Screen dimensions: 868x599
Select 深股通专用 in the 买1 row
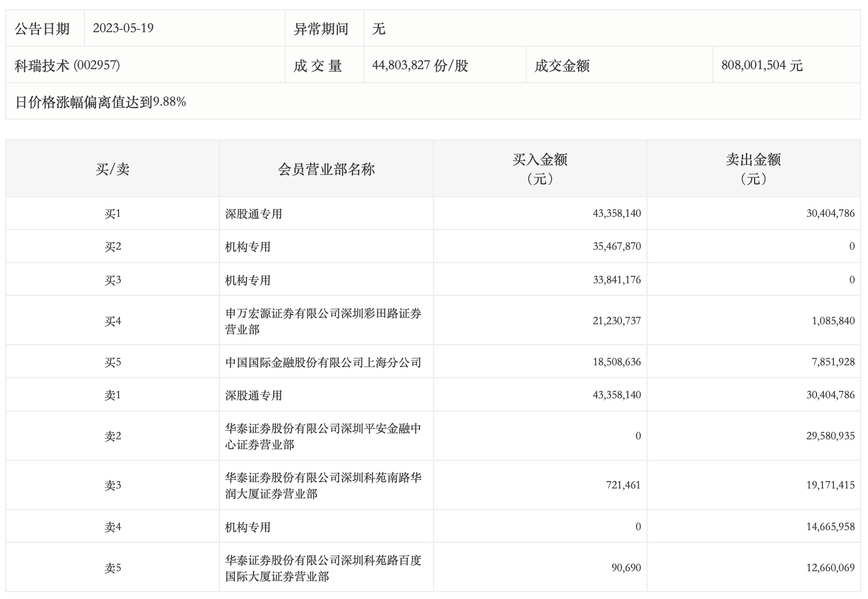pos(253,214)
